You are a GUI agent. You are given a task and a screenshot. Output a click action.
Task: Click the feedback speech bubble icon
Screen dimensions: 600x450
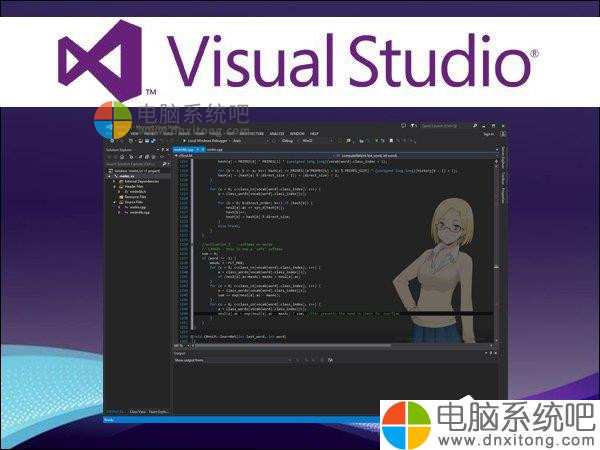403,126
